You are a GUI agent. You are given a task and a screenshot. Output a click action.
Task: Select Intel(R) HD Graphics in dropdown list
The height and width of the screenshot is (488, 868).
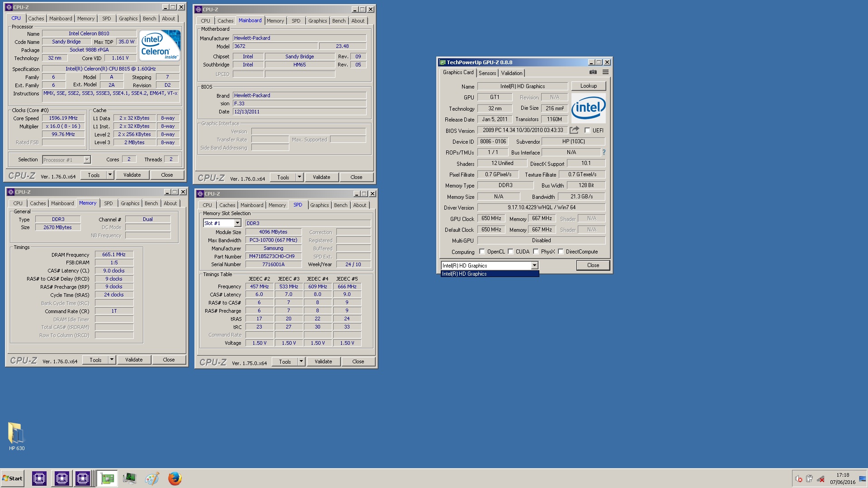(x=490, y=274)
